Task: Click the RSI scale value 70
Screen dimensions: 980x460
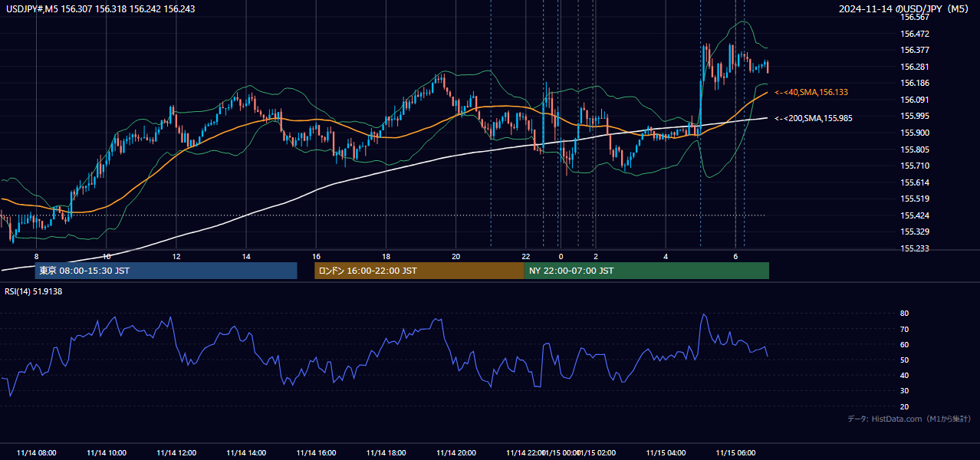Action: click(x=905, y=329)
